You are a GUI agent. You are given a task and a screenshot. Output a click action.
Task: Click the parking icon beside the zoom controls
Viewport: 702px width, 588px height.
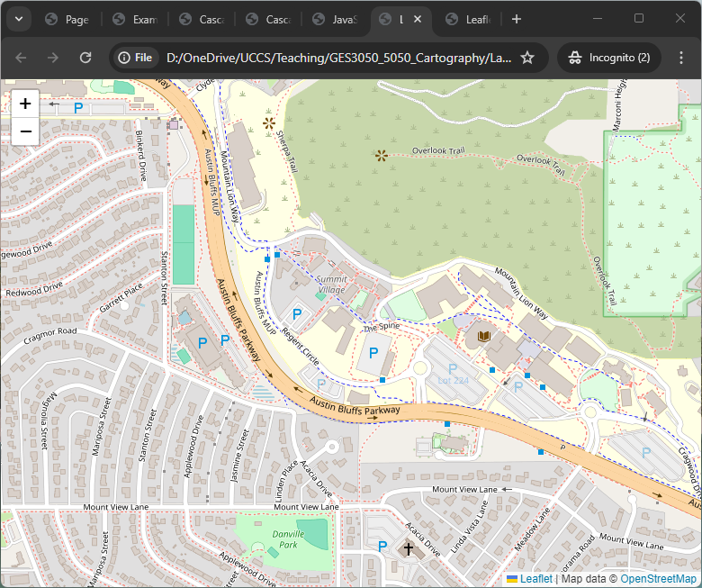coord(78,108)
